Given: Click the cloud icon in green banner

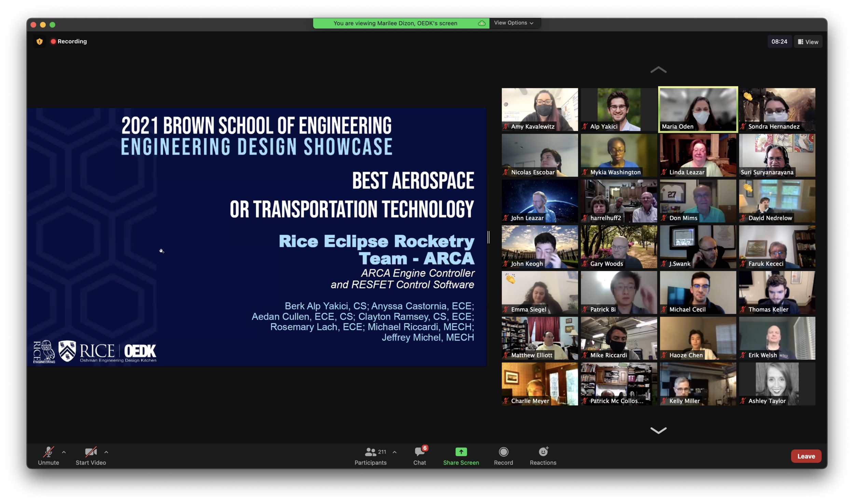Looking at the screenshot, I should tap(482, 23).
